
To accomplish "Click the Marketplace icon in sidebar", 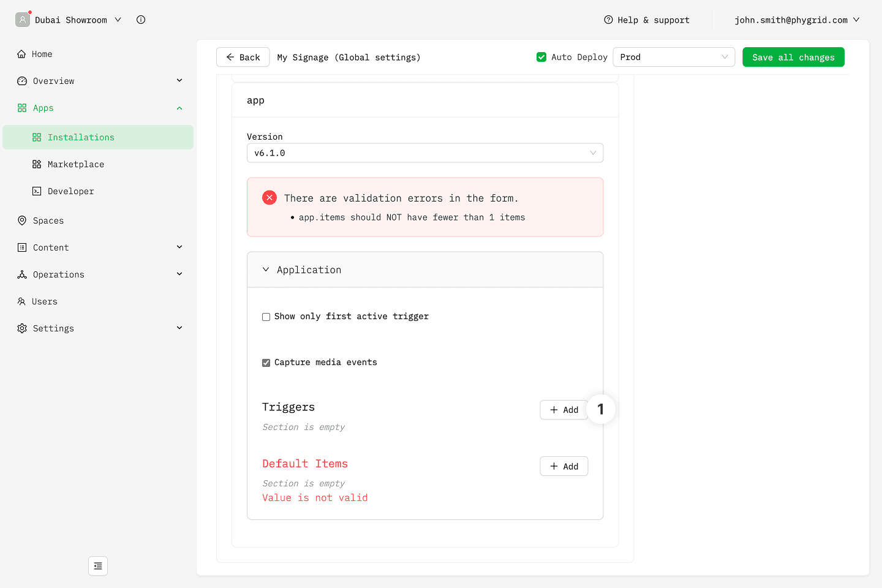I will pos(37,164).
